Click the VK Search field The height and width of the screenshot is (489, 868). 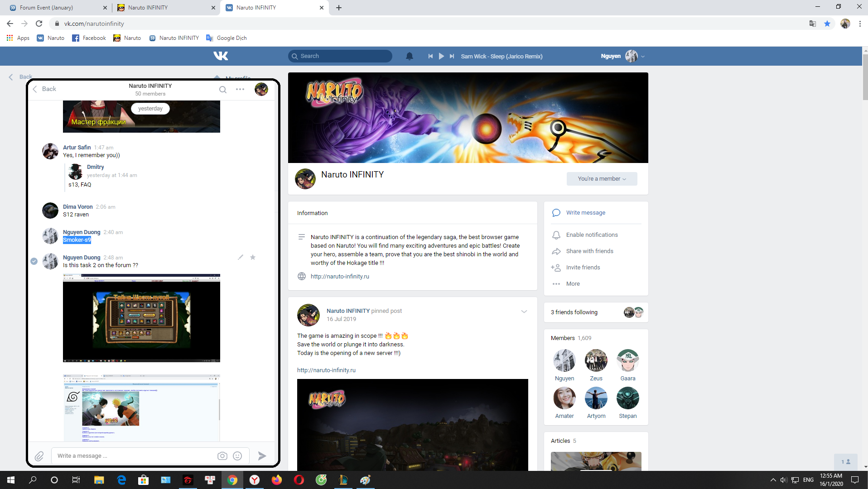(x=340, y=56)
